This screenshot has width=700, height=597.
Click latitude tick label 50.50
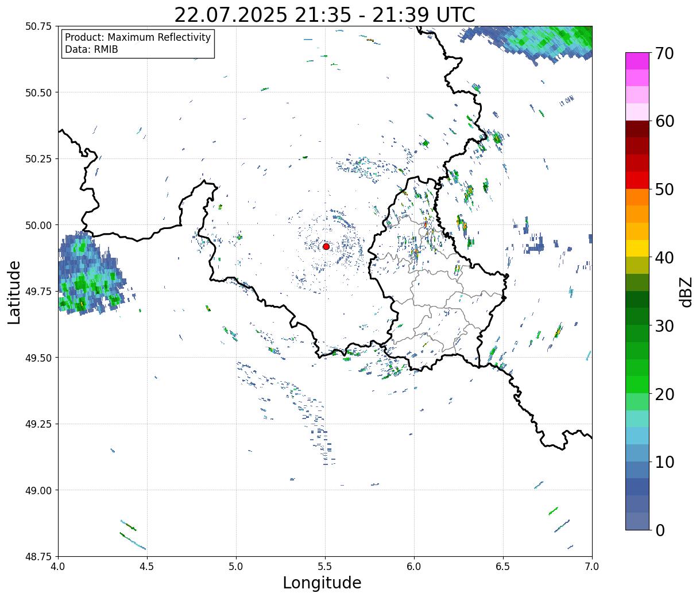(x=39, y=92)
